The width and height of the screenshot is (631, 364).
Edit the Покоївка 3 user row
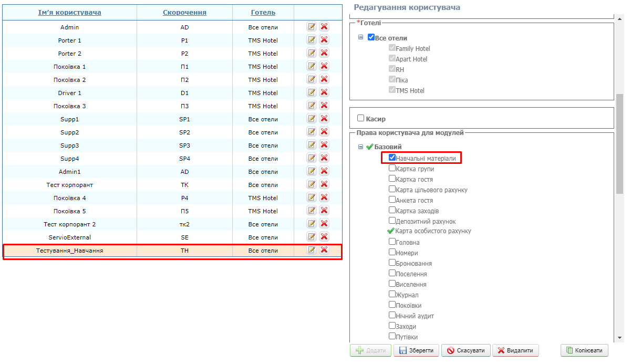312,106
